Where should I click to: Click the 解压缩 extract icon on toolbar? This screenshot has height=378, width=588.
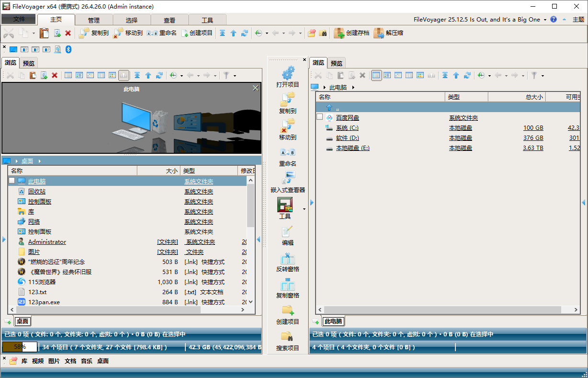pyautogui.click(x=392, y=33)
